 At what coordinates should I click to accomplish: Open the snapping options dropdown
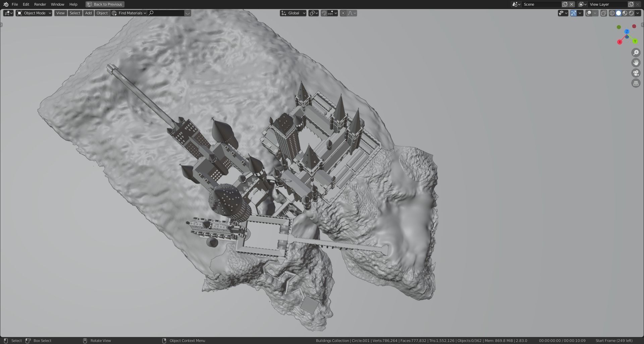click(332, 13)
